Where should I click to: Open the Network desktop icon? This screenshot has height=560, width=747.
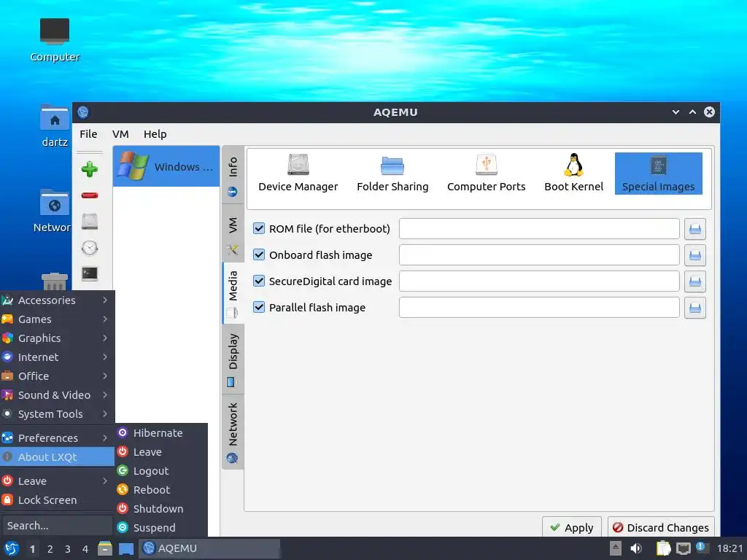[53, 211]
